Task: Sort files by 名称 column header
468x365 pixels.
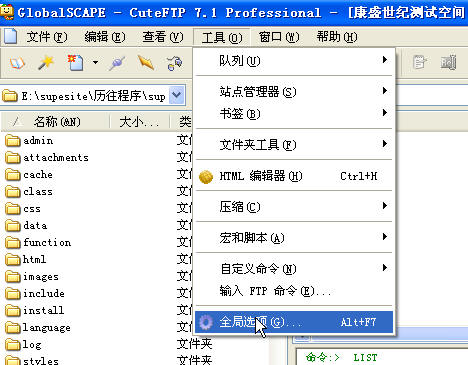Action: [56, 122]
